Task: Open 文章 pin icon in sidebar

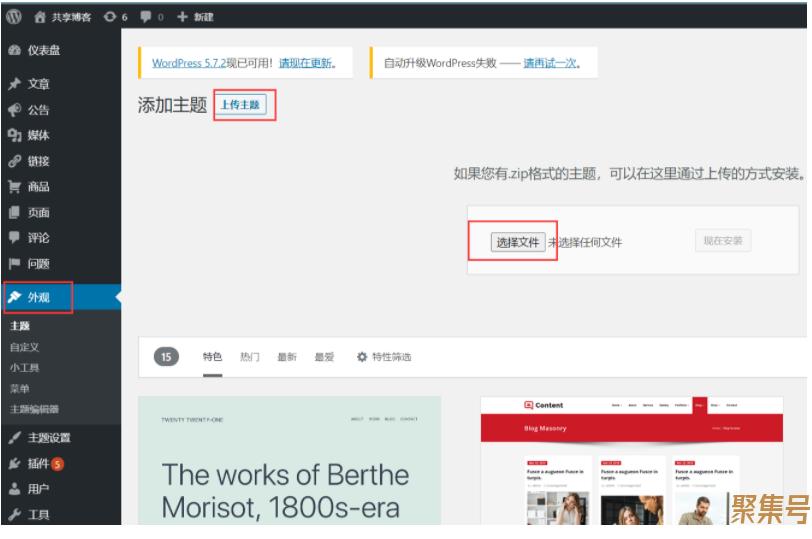Action: (14, 84)
